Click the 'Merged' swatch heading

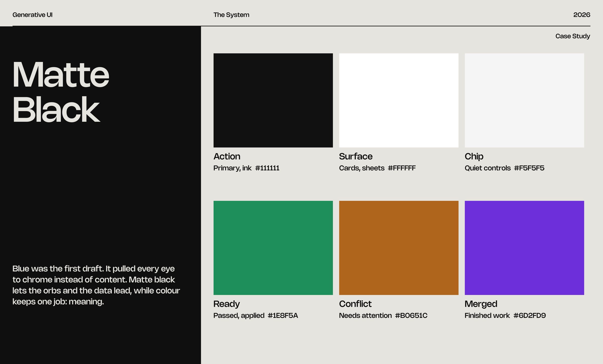[x=481, y=304]
